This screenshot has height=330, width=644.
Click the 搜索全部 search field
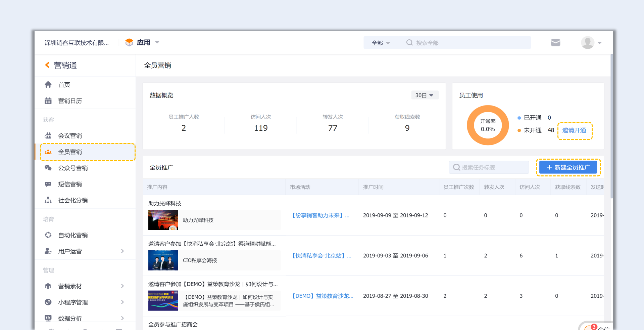(x=466, y=43)
